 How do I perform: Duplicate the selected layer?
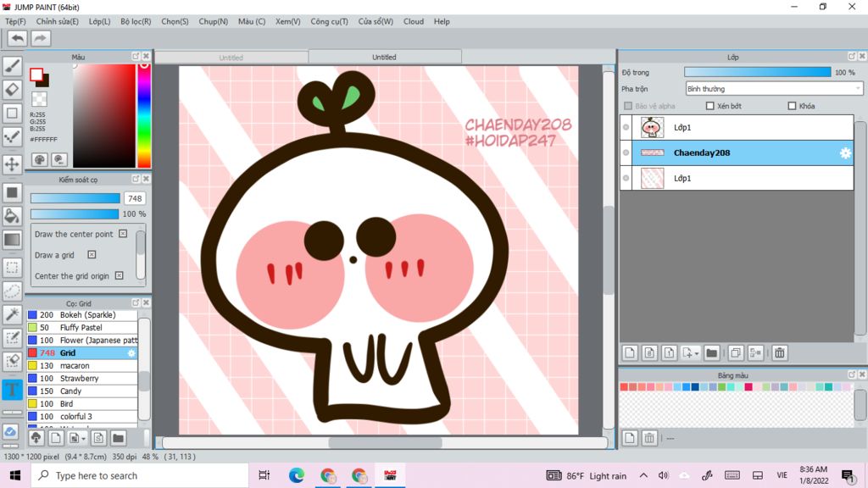click(736, 352)
